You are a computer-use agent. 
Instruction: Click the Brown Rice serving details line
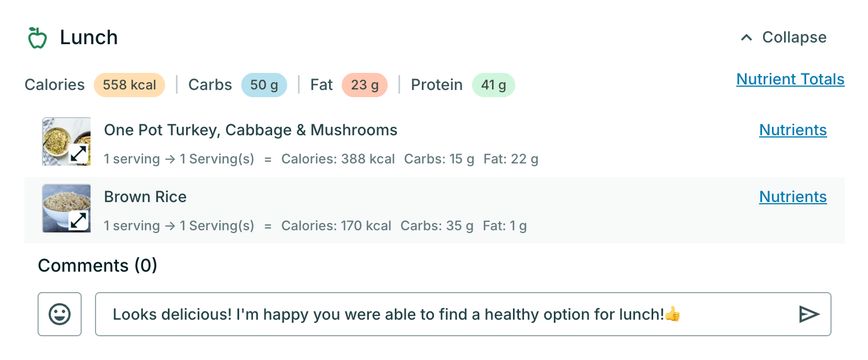coord(315,226)
